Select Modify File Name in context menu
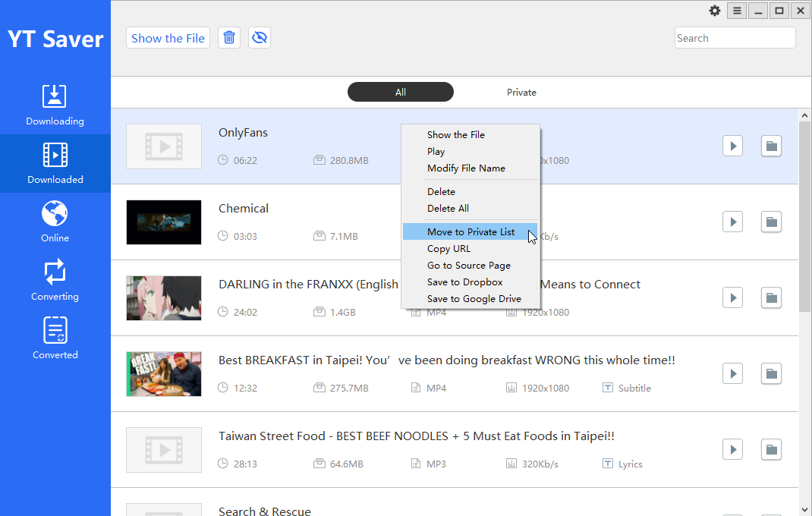Image resolution: width=812 pixels, height=516 pixels. (471, 168)
